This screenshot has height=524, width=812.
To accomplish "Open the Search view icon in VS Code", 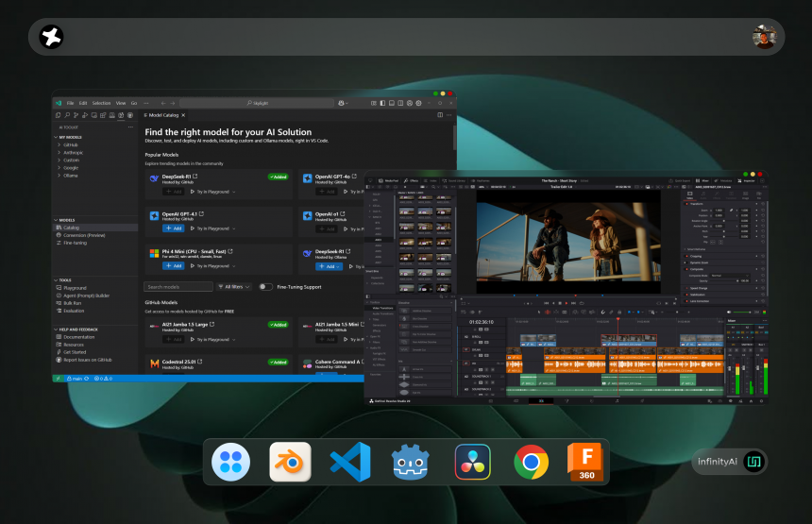I will pos(67,115).
